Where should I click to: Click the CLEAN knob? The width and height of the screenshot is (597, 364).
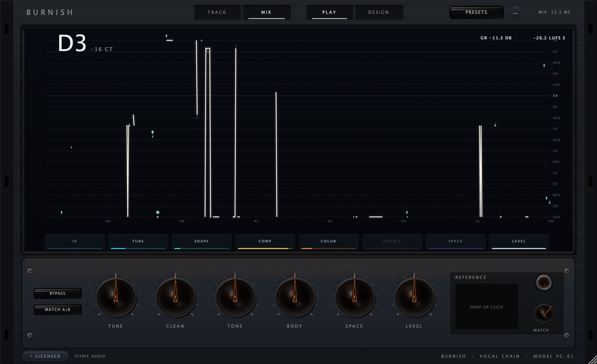[175, 297]
